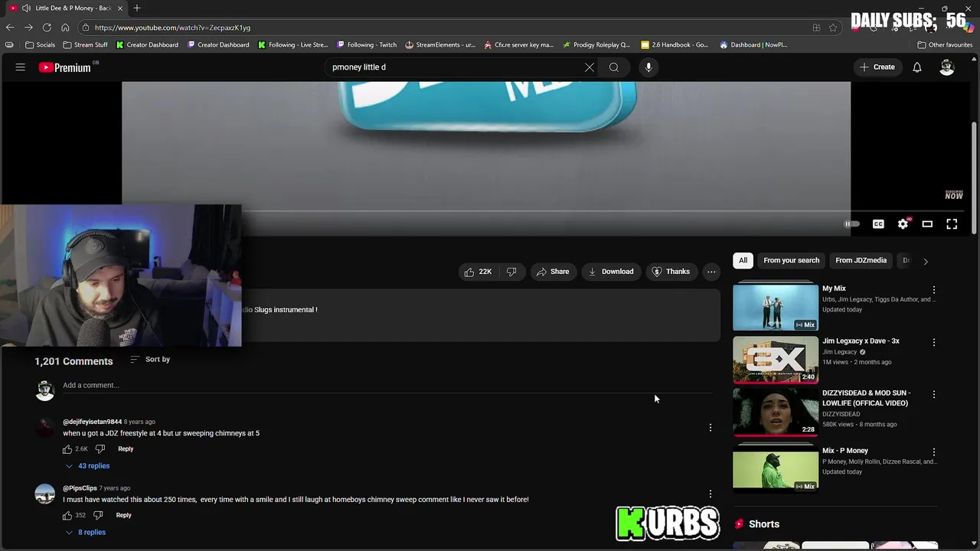Open the YouTube hamburger guide menu
Image resolution: width=980 pixels, height=551 pixels.
21,67
